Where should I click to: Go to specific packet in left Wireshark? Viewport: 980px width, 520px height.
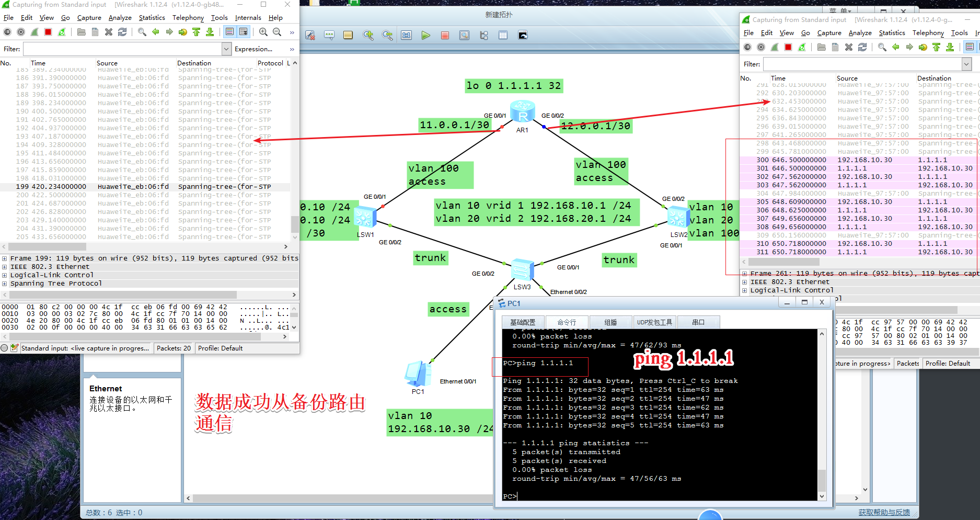click(183, 32)
